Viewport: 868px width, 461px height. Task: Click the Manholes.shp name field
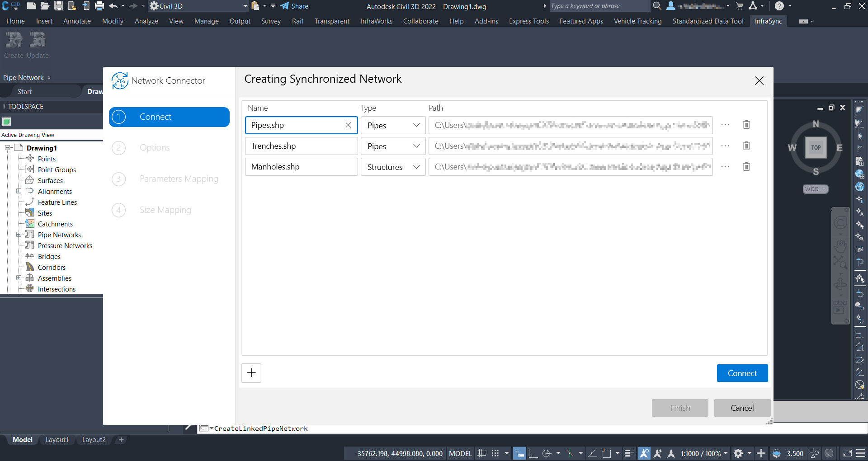(302, 167)
